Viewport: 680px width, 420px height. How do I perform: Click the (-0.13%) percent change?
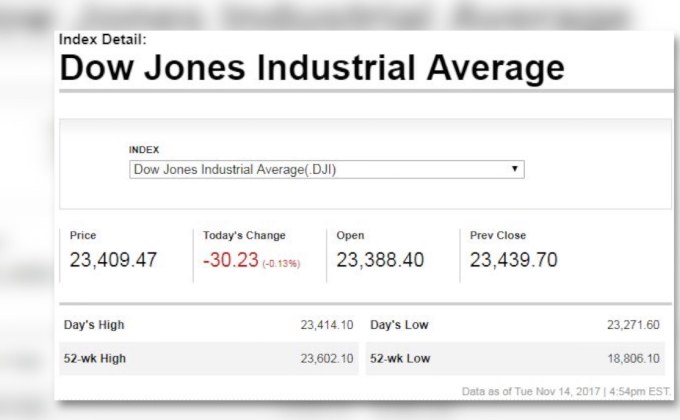(281, 264)
